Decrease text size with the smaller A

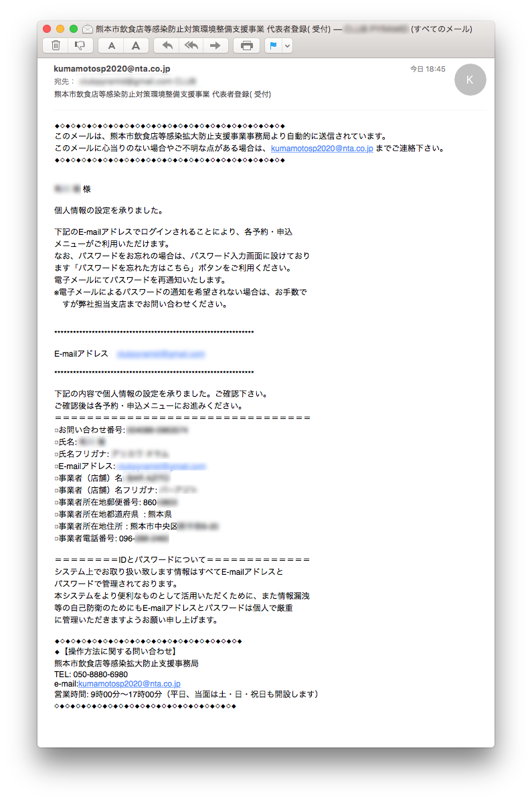(x=111, y=46)
